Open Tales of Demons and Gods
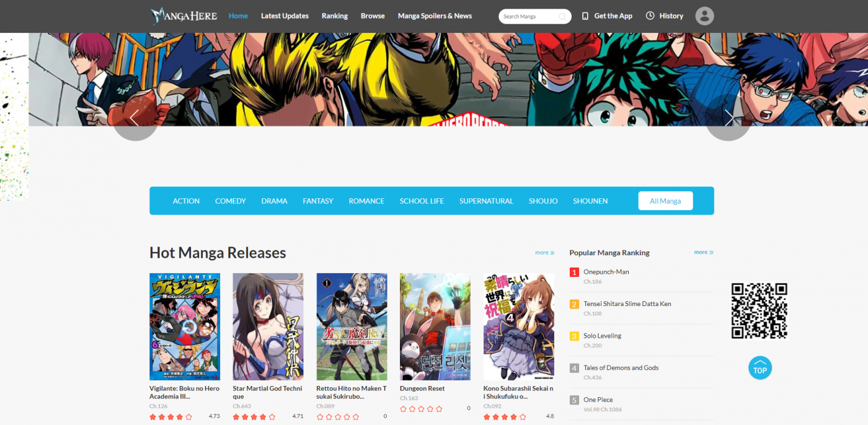 click(621, 368)
